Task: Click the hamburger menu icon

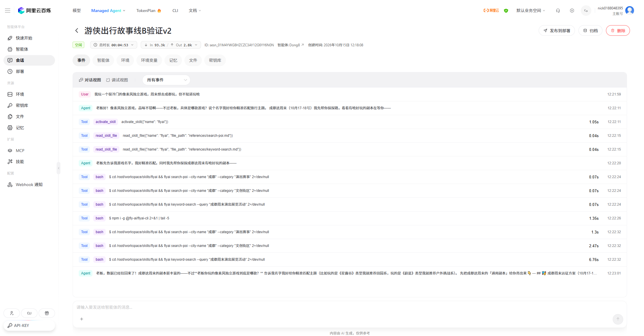Action: 8,11
